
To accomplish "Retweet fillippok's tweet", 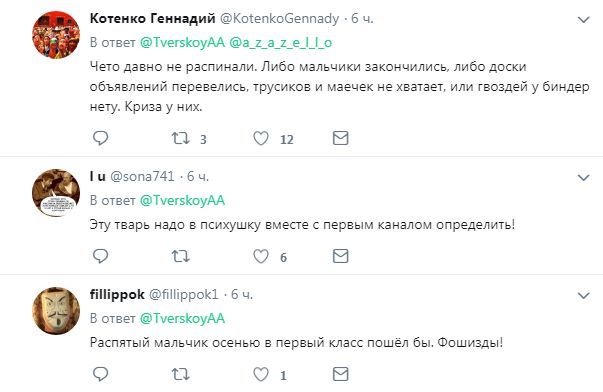I will (180, 374).
